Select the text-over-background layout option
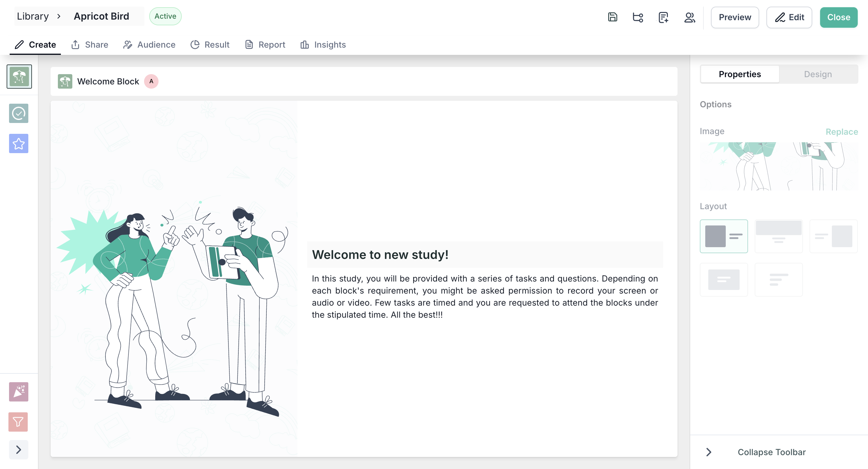Screen dimensions: 868x469 point(723,280)
